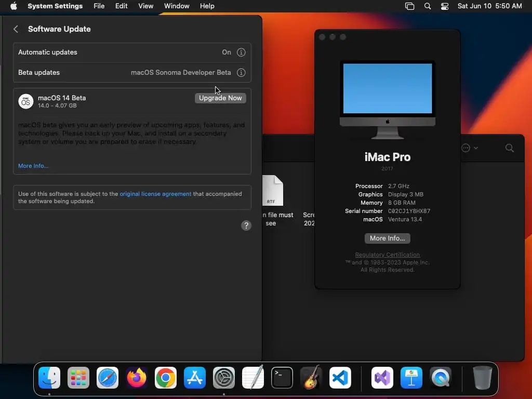This screenshot has width=532, height=399.
Task: Click System Settings icon in Dock
Action: point(224,378)
